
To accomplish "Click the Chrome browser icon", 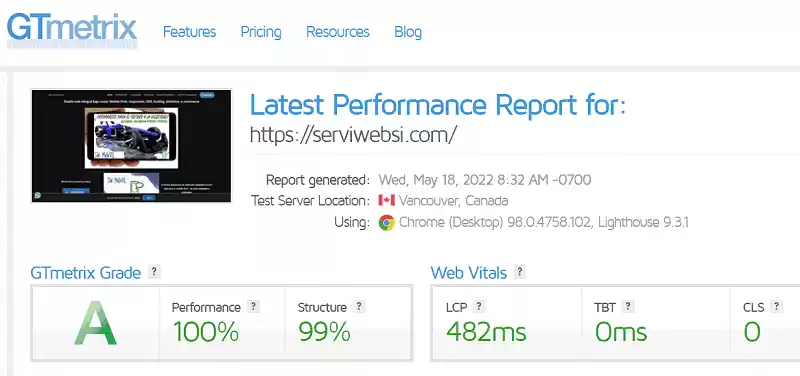I will 387,223.
